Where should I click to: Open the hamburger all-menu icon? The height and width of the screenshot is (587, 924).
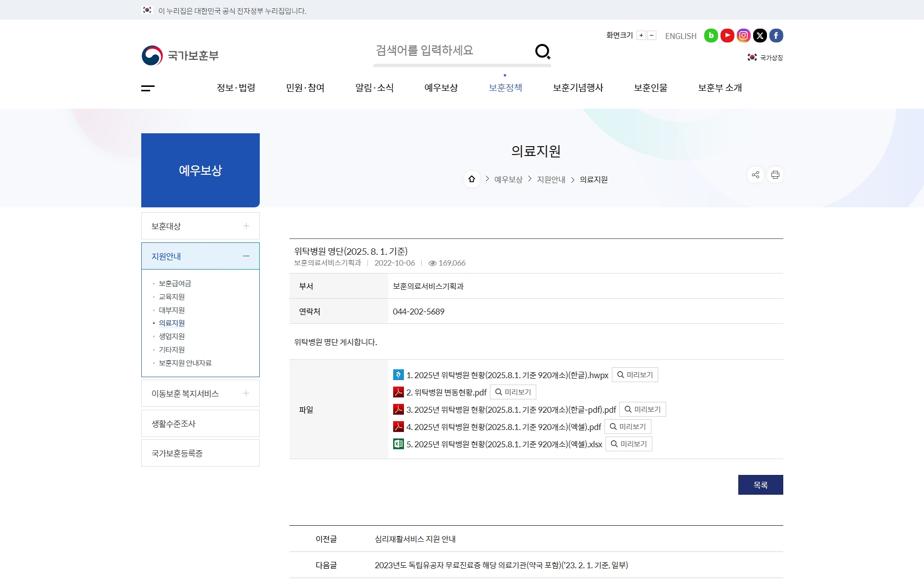[148, 88]
